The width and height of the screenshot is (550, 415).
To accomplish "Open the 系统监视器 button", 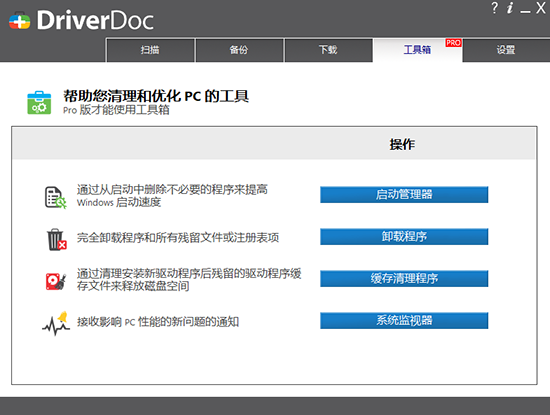I will click(x=404, y=321).
